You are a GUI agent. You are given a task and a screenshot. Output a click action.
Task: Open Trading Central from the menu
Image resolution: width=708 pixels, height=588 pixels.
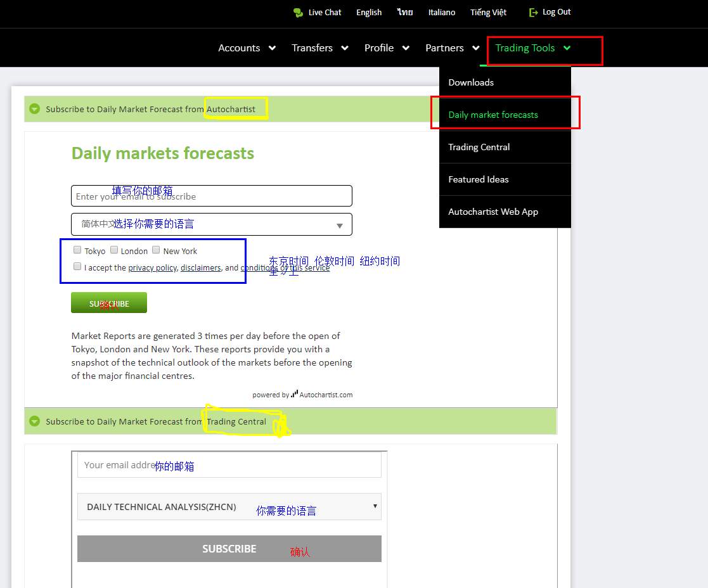point(505,147)
